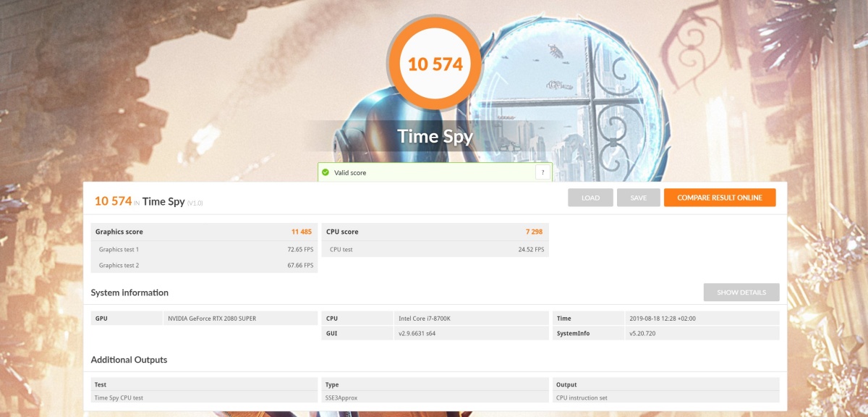
Task: Click the orange score circle showing 10 574
Action: (x=435, y=64)
